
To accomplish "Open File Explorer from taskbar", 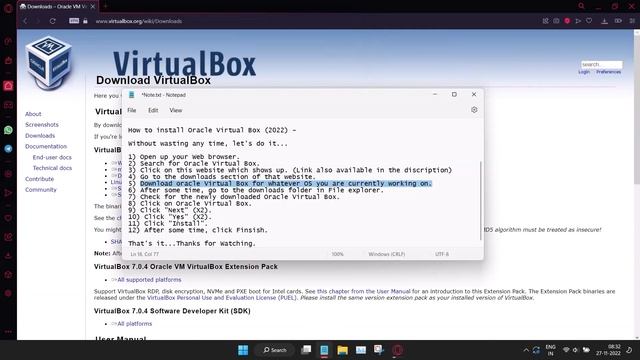I will (x=342, y=350).
